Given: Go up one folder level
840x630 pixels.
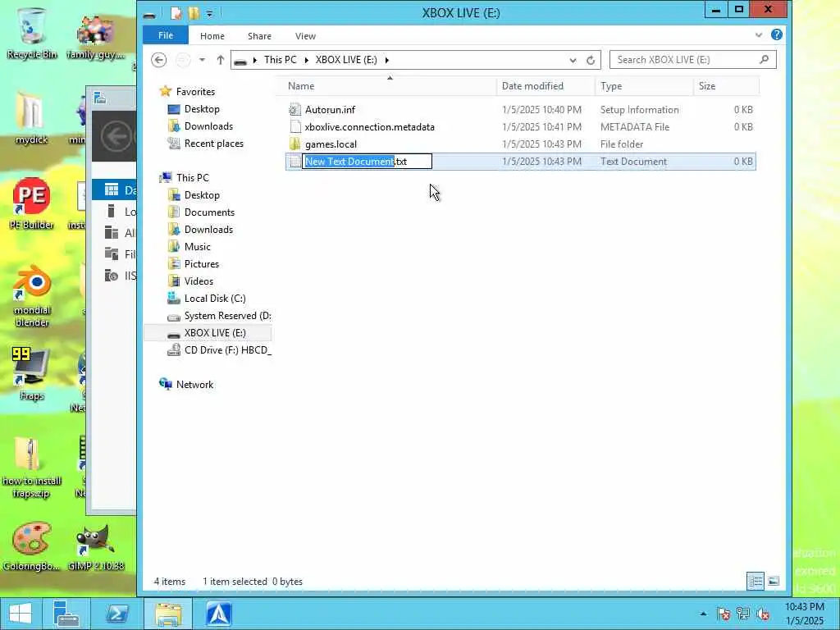Looking at the screenshot, I should click(220, 59).
